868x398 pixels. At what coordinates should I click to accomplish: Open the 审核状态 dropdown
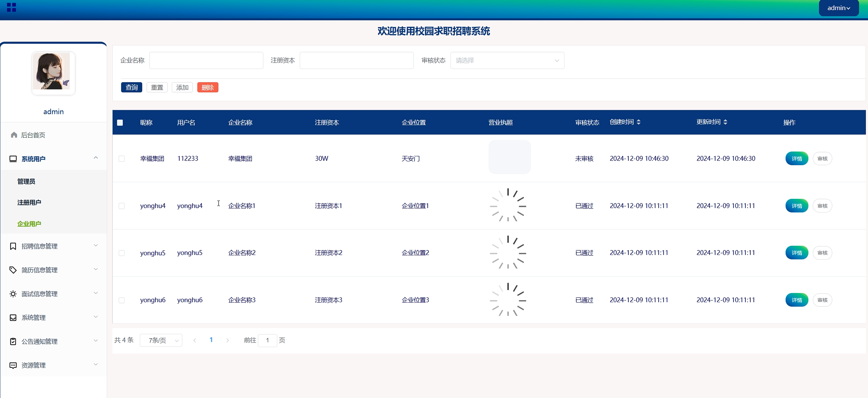click(507, 61)
